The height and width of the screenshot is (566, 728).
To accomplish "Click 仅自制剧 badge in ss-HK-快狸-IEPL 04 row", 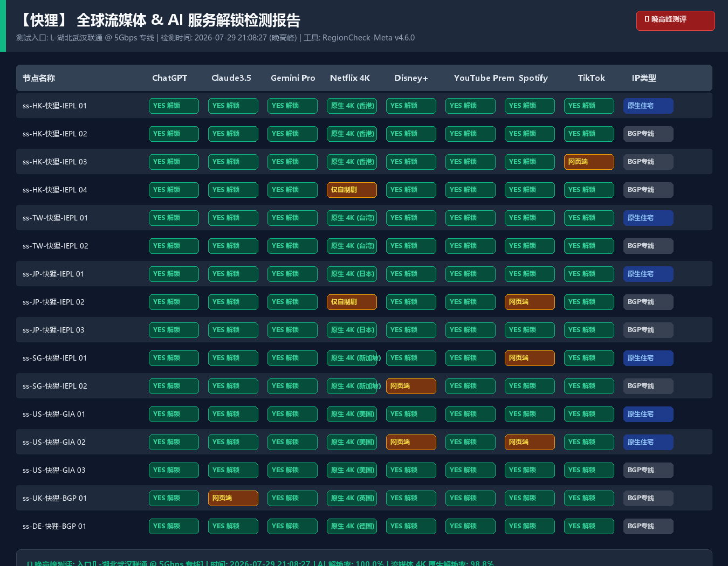I will coord(352,190).
